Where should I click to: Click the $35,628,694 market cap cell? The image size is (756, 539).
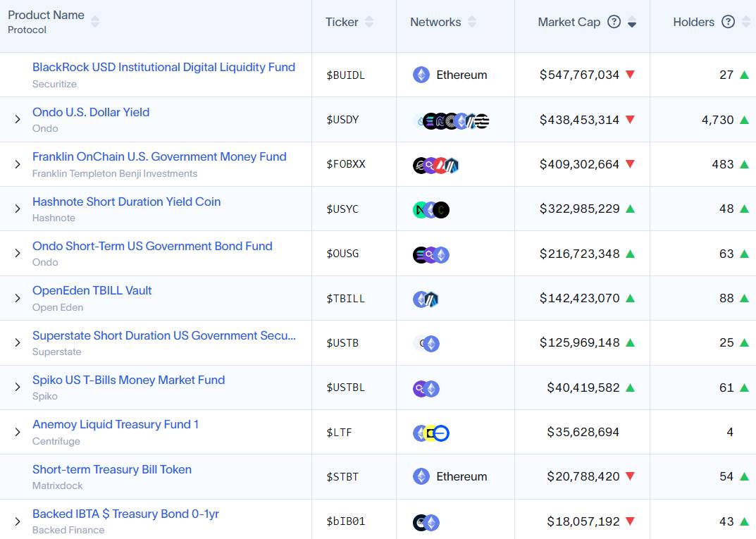pos(583,432)
